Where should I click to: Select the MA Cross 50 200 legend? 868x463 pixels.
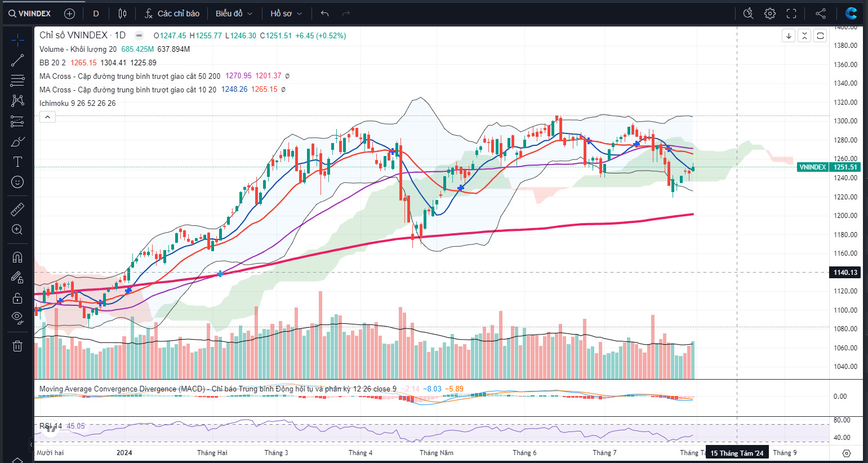130,76
